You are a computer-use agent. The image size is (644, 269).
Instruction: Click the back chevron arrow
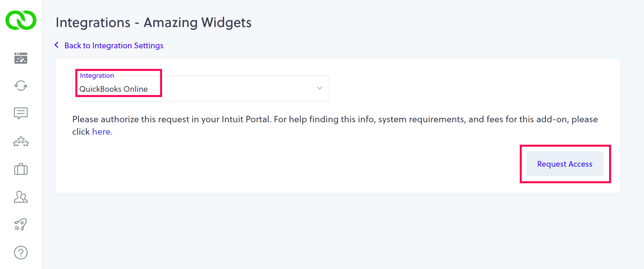[57, 45]
